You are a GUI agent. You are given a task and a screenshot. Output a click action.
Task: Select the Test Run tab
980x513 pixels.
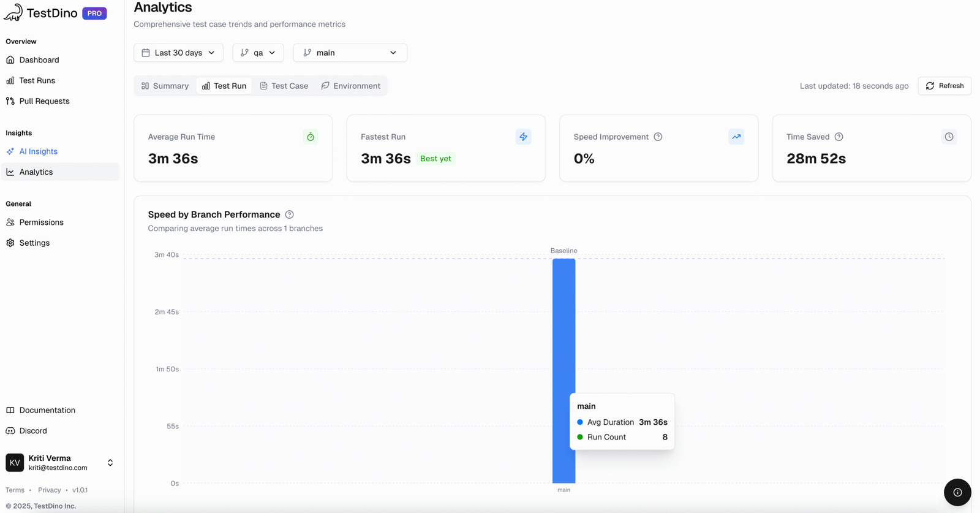224,86
